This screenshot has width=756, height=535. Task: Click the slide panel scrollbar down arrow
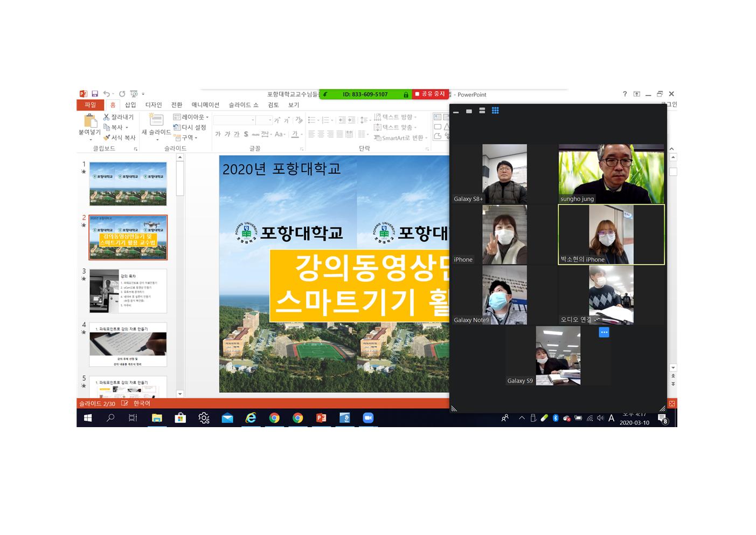pyautogui.click(x=180, y=394)
